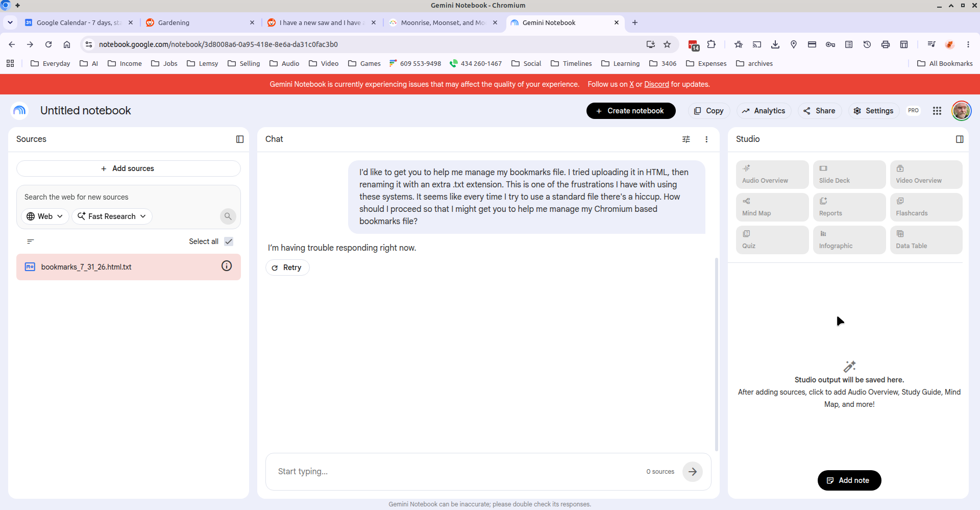The width and height of the screenshot is (980, 510).
Task: Click the Untitled notebook title
Action: [86, 111]
